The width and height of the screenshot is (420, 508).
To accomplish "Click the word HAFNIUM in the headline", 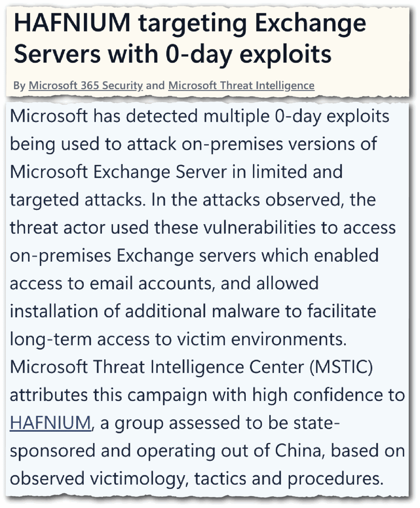I will [72, 23].
